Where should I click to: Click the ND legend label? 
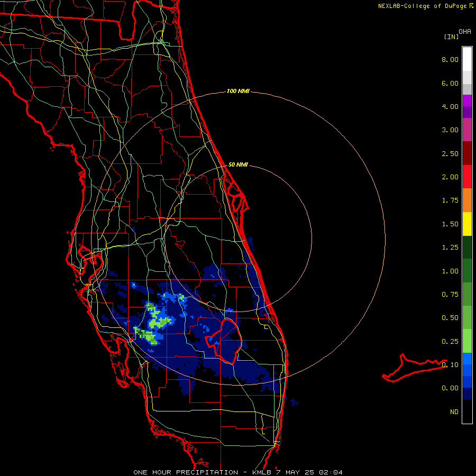tap(454, 412)
